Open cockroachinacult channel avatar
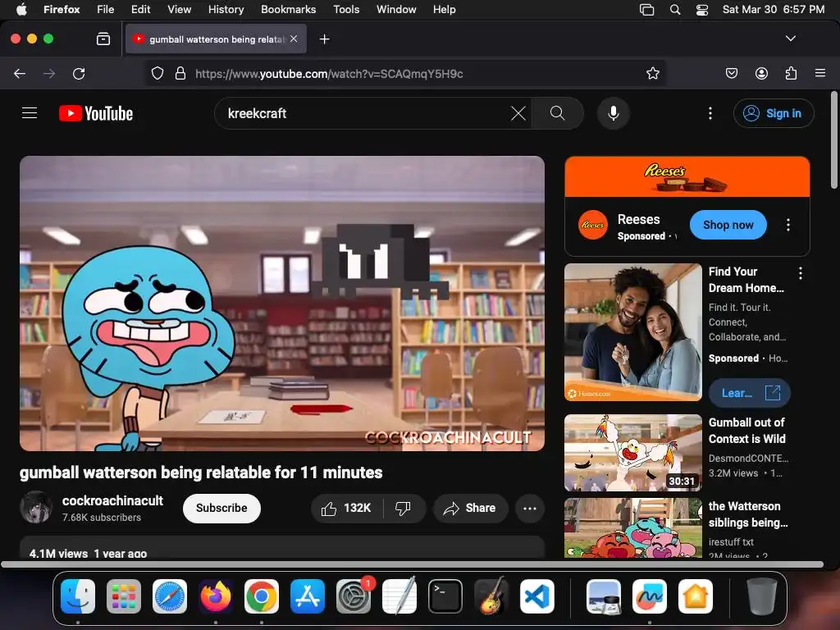The width and height of the screenshot is (840, 630). click(x=36, y=507)
